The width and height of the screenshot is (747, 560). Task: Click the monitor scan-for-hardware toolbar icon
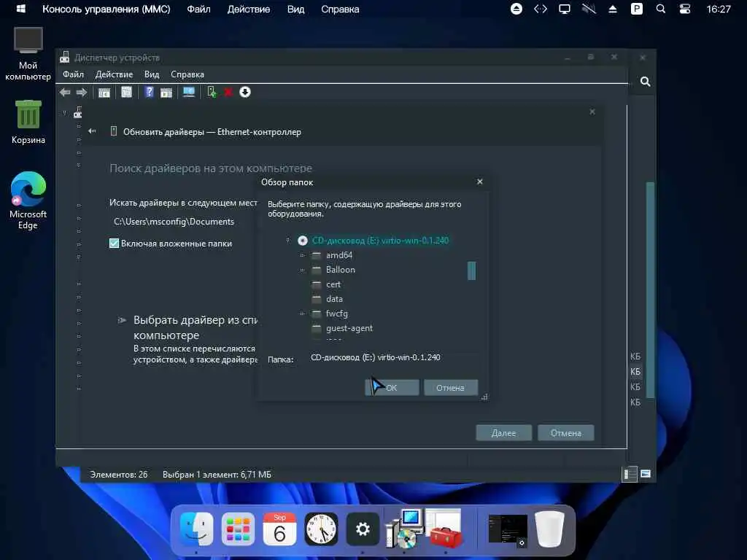click(189, 92)
